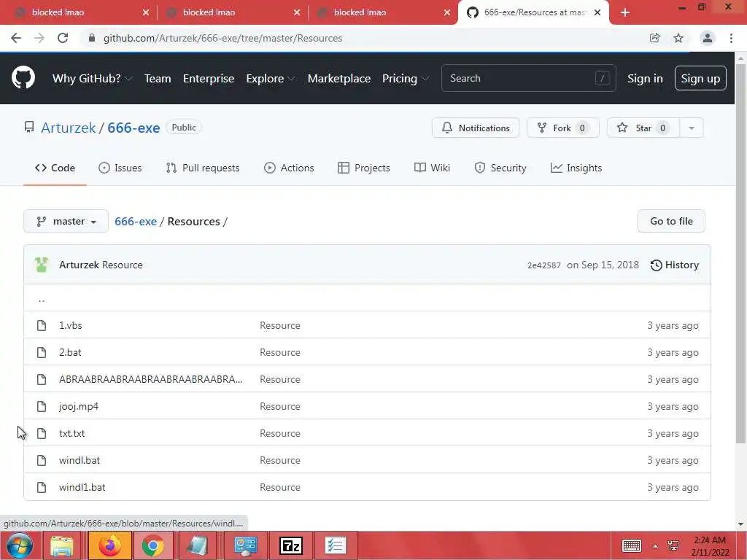747x560 pixels.
Task: View commit History
Action: pos(675,265)
